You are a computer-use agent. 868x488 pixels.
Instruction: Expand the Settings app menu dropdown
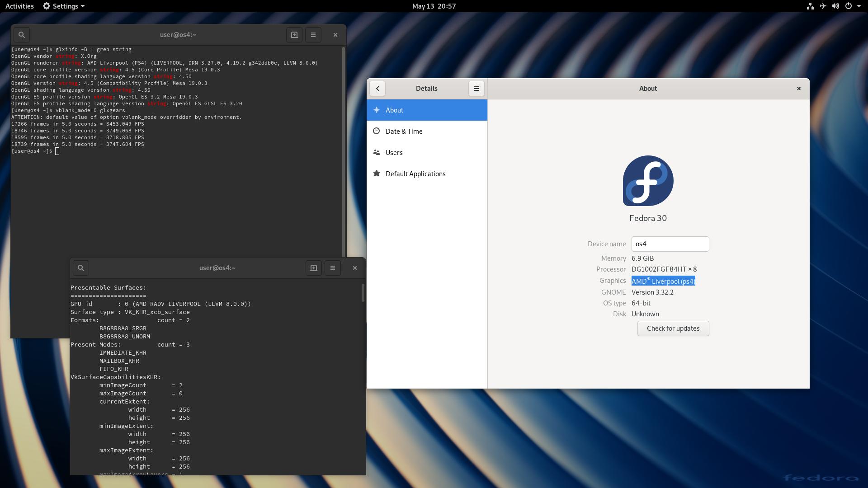(64, 6)
